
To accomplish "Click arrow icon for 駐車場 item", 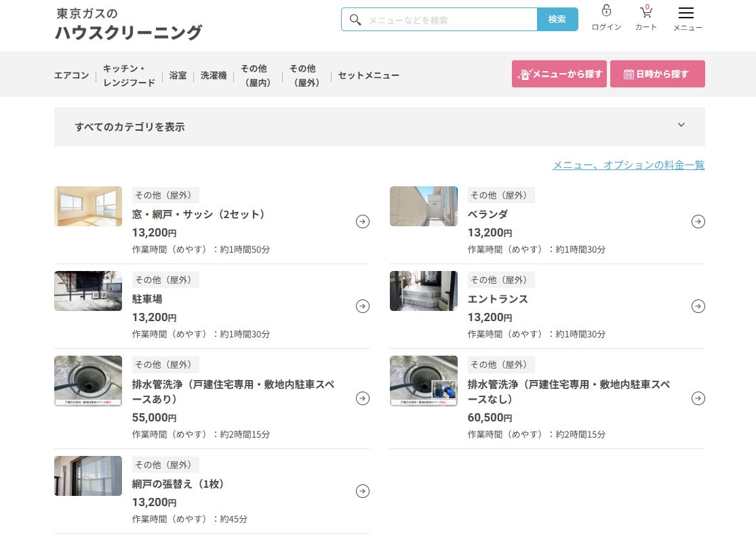I will coord(363,306).
